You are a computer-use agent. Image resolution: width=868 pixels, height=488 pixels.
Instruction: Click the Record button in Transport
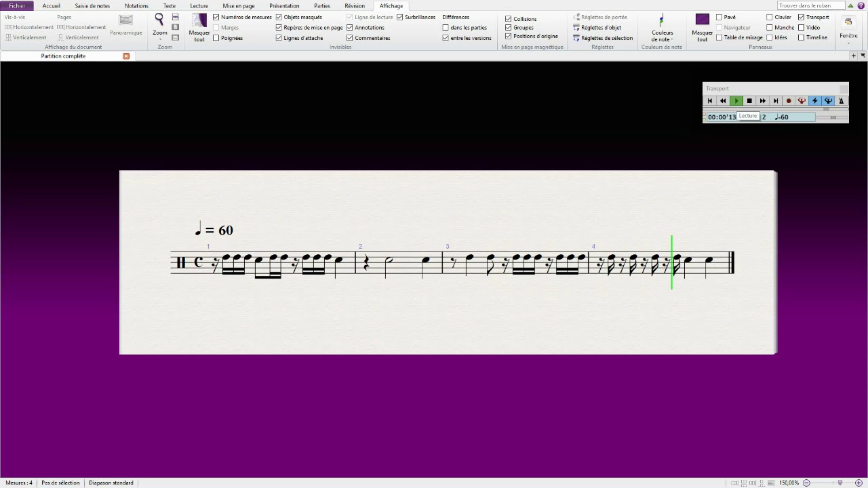coord(789,101)
